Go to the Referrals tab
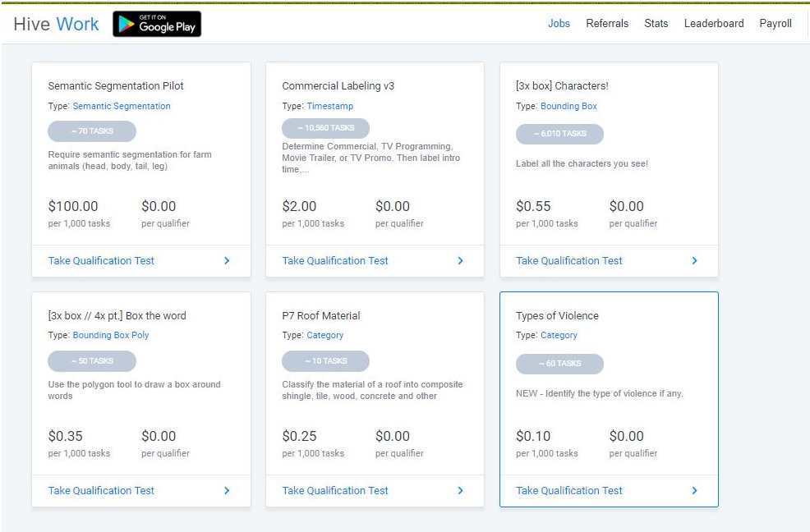This screenshot has height=532, width=810. (x=607, y=24)
